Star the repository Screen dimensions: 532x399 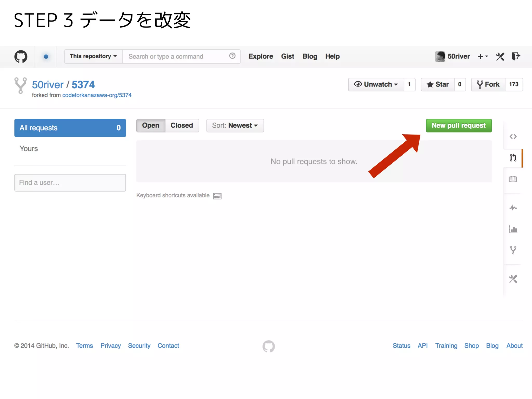pyautogui.click(x=437, y=84)
